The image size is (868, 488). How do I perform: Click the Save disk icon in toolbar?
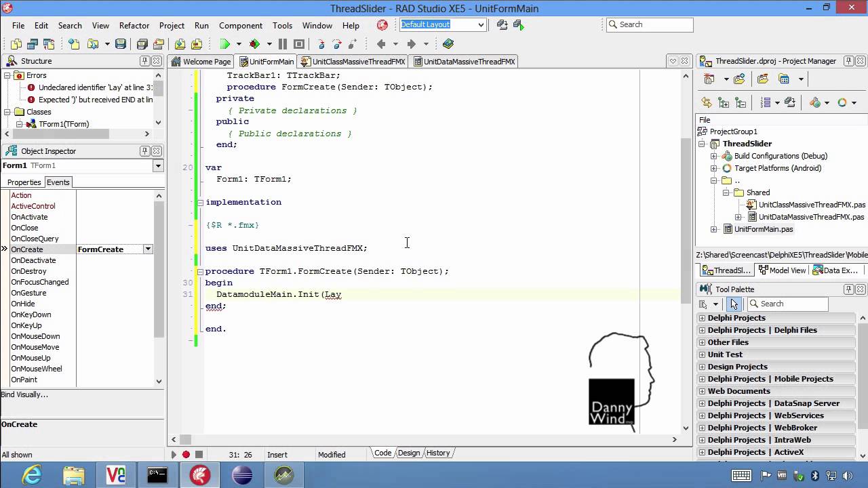point(121,44)
